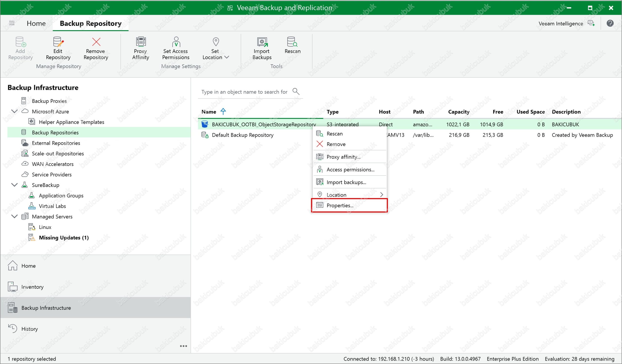622x364 pixels.
Task: Select Helper Appliance Templates node
Action: point(72,122)
